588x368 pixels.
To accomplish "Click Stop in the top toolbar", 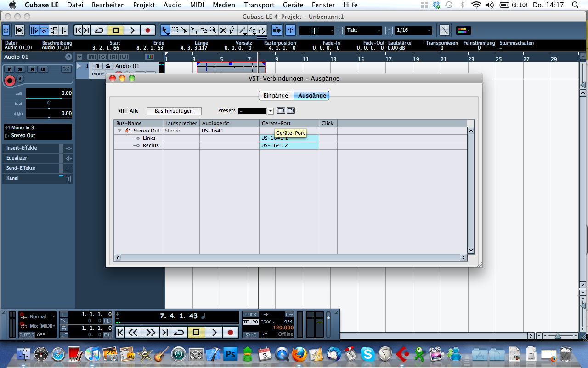I will (116, 30).
